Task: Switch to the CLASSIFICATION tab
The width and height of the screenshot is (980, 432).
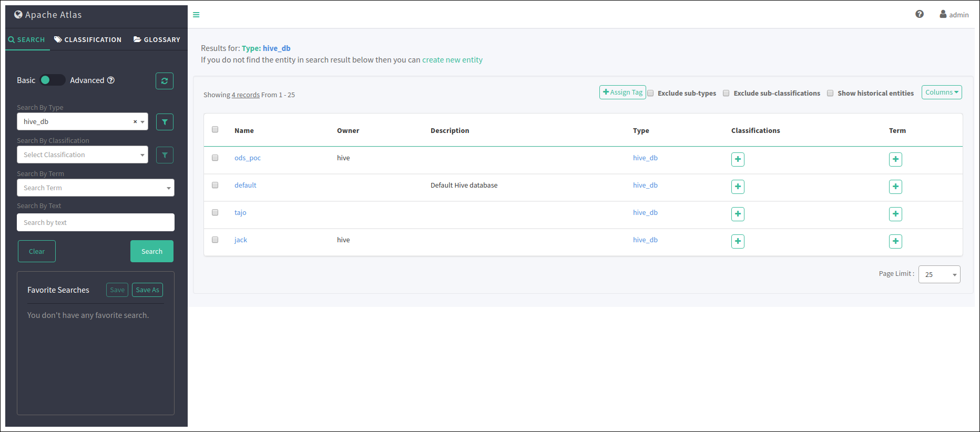Action: tap(88, 39)
